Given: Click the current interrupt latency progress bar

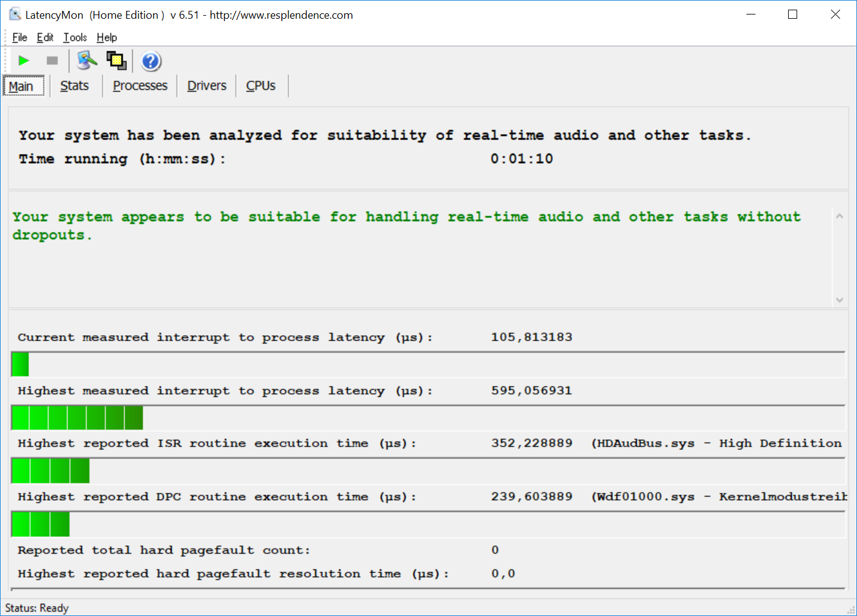Looking at the screenshot, I should [x=428, y=364].
